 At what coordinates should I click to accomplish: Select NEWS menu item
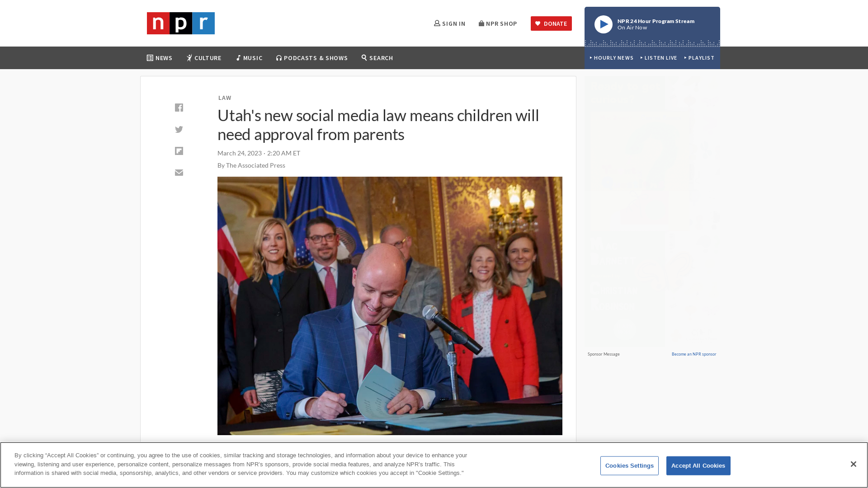(x=159, y=58)
